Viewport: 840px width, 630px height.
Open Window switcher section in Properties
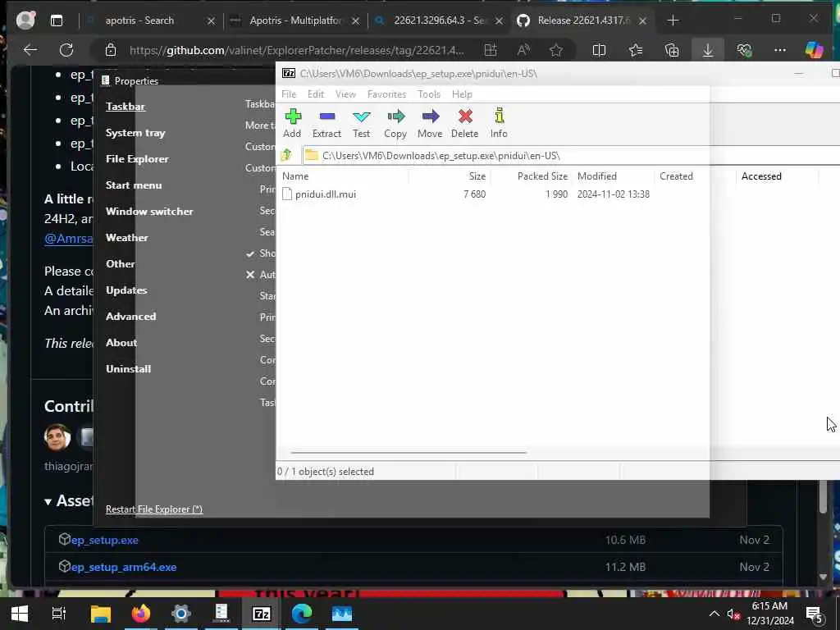(x=149, y=212)
